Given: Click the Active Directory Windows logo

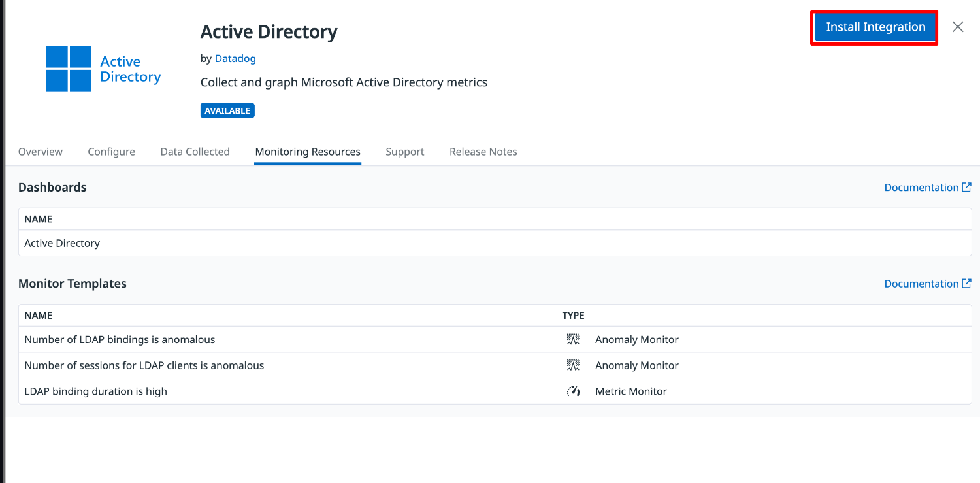Looking at the screenshot, I should point(69,69).
